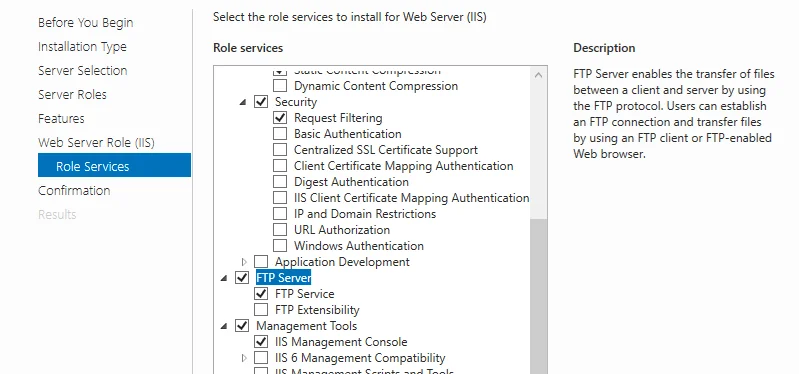This screenshot has height=374, width=799.
Task: Select the Request Filtering row label
Action: tap(338, 118)
